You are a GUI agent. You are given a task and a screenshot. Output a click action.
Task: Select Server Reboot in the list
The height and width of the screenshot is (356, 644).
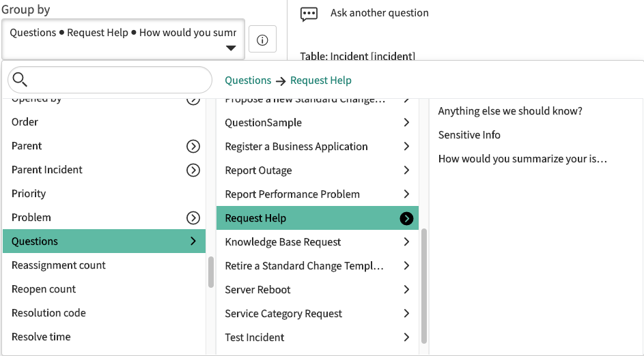[x=257, y=290]
